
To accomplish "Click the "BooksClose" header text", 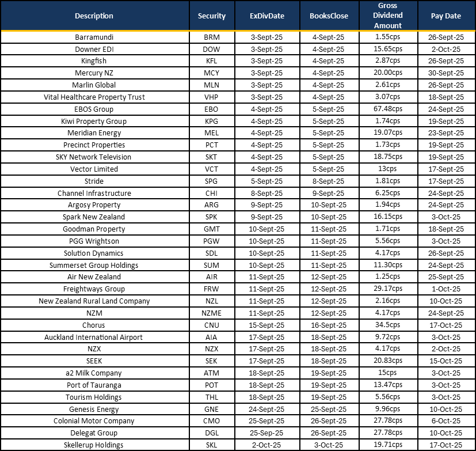I will pyautogui.click(x=329, y=16).
